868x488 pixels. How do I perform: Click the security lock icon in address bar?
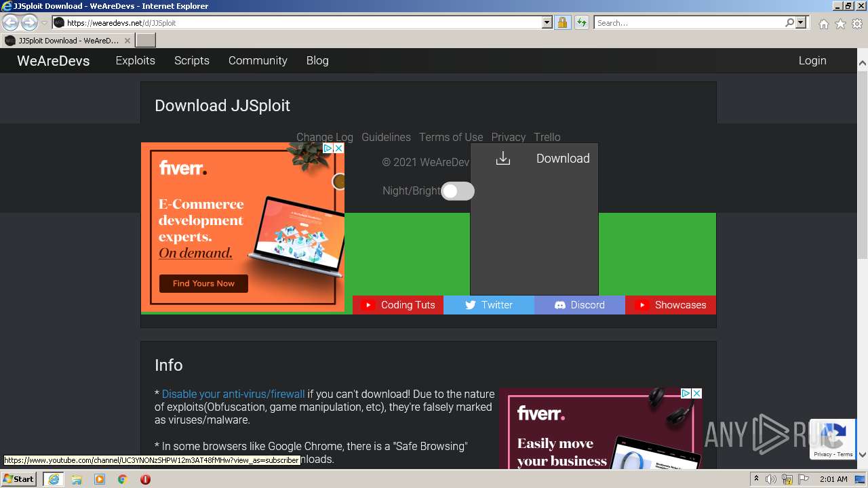point(562,23)
